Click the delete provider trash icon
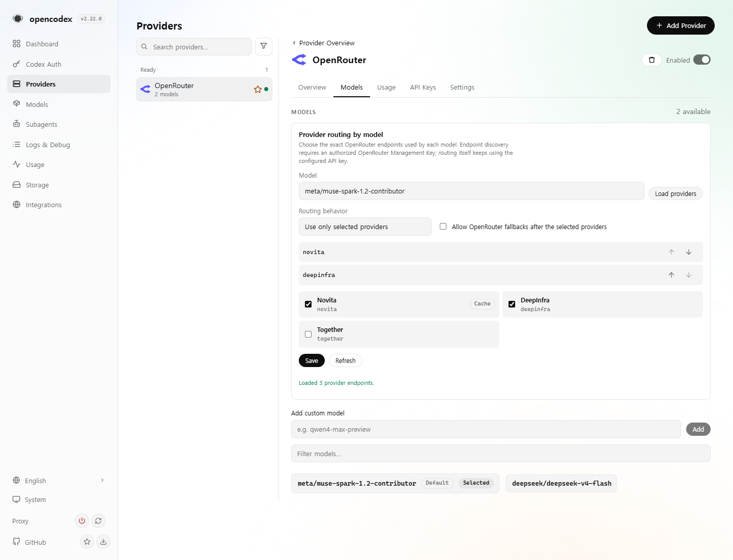 click(x=652, y=60)
